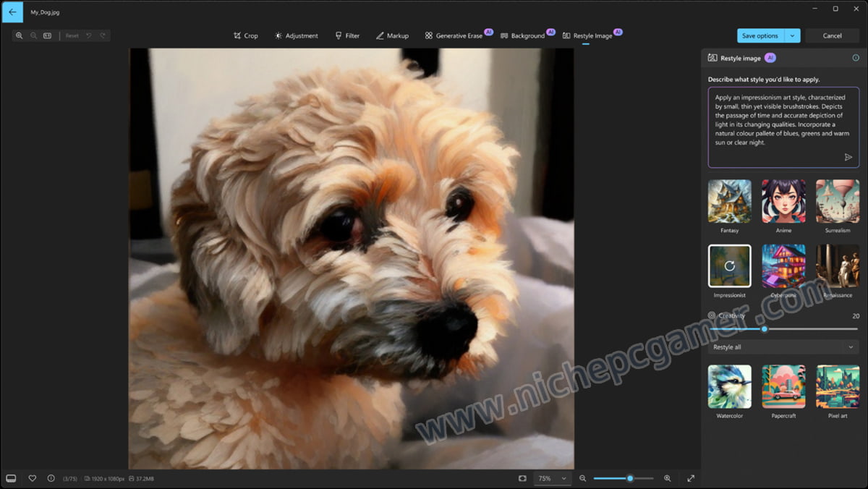Screen dimensions: 868x489
Task: Enter fullscreen with the expand arrows icon
Action: pyautogui.click(x=691, y=478)
